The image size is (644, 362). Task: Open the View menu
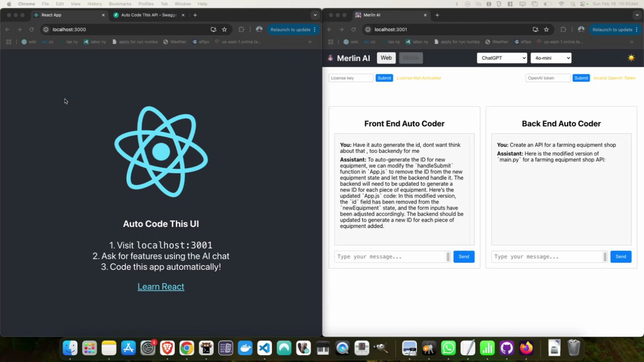[75, 4]
